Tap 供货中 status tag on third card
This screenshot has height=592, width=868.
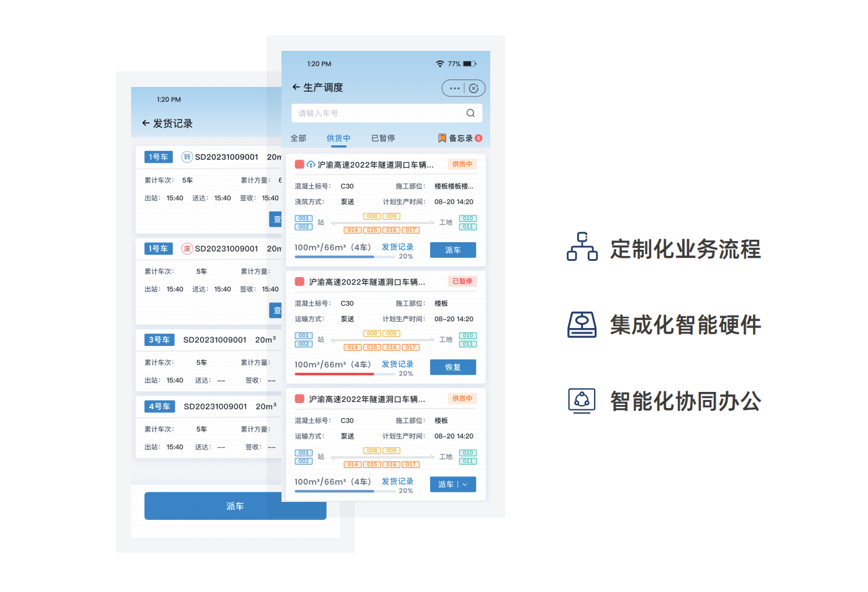coord(462,398)
